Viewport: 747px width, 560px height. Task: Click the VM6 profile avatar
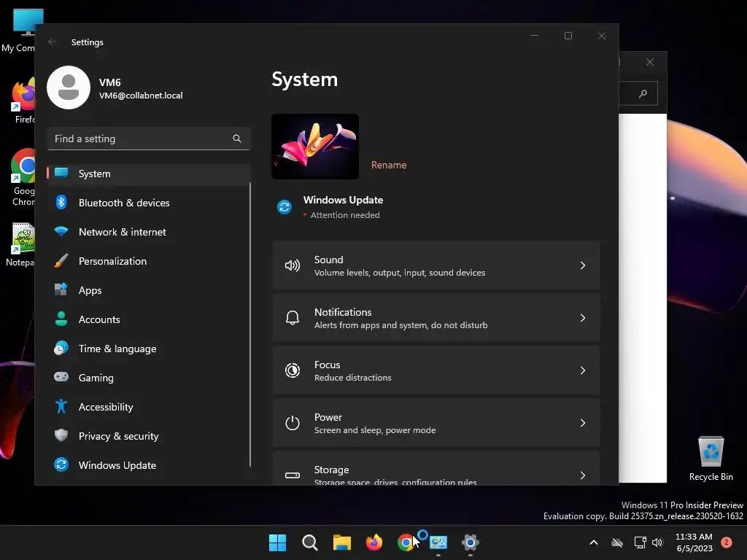(x=69, y=87)
